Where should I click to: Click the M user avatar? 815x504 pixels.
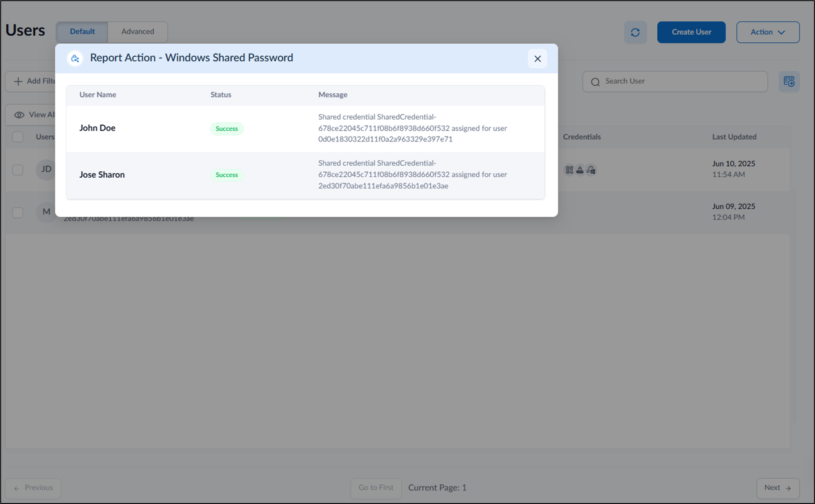click(46, 212)
